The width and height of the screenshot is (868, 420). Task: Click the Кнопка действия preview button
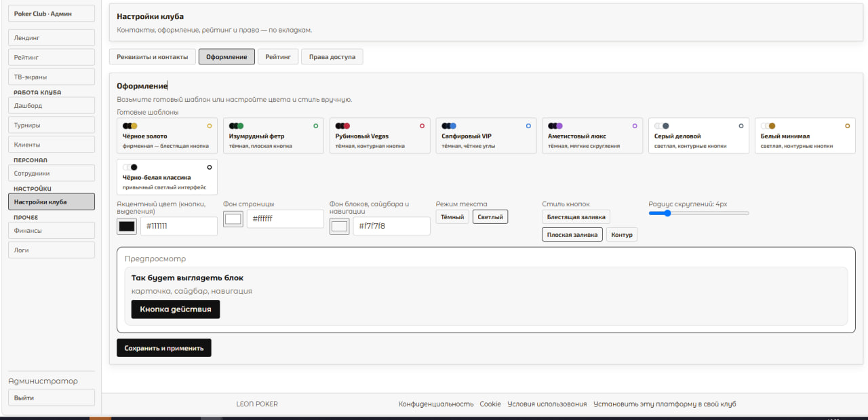pos(176,309)
